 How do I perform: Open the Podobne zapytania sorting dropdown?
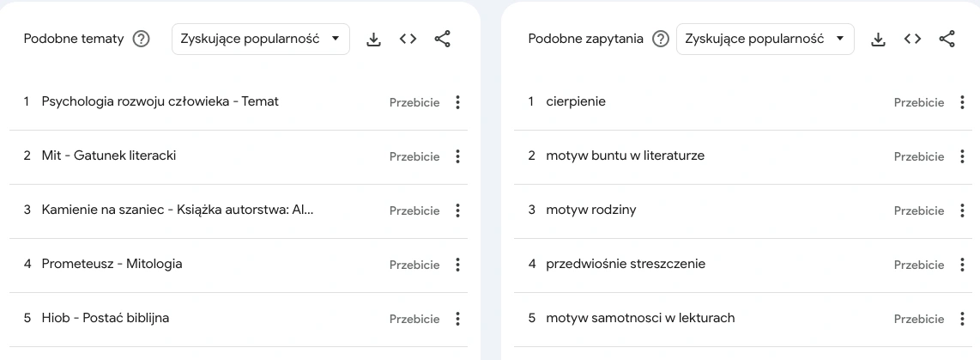click(765, 39)
